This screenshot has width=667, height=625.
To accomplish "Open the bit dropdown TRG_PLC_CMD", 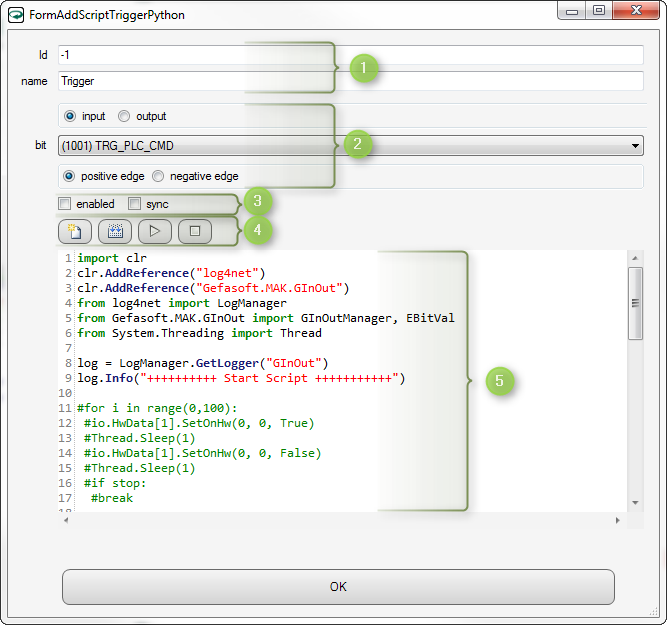I will click(x=351, y=146).
